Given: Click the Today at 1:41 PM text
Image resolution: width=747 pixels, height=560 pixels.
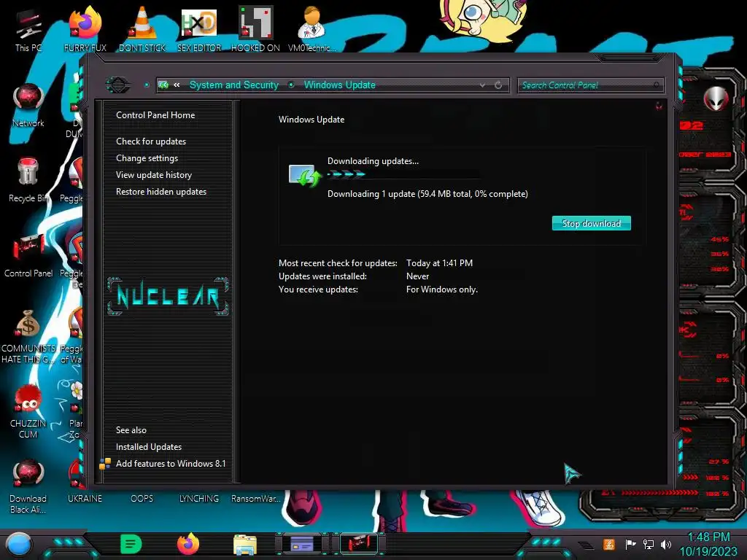Looking at the screenshot, I should 439,262.
